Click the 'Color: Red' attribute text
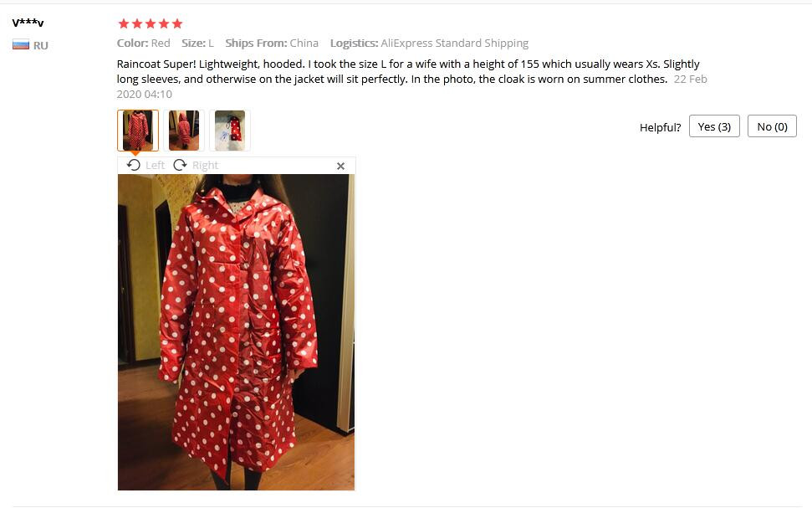812x508 pixels. [x=144, y=43]
